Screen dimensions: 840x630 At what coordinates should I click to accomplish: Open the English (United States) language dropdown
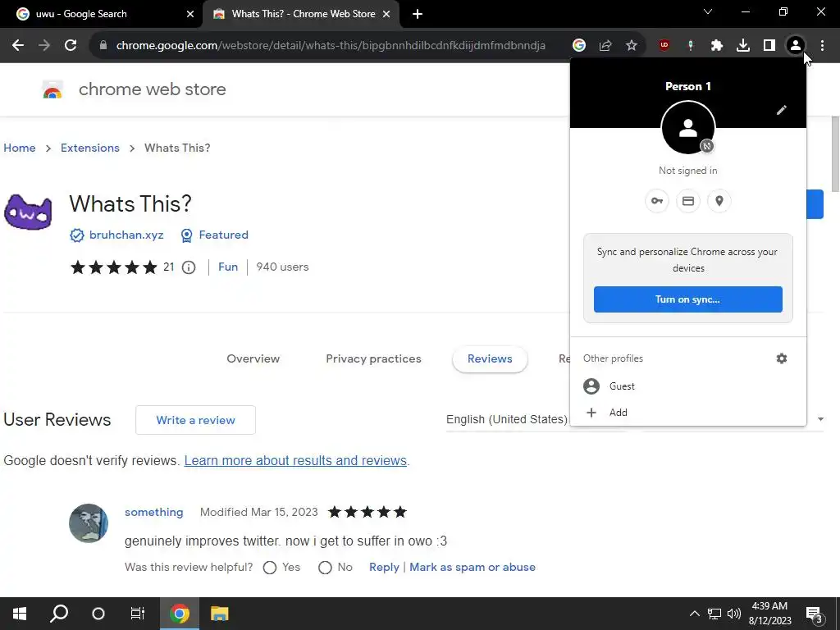pos(507,419)
